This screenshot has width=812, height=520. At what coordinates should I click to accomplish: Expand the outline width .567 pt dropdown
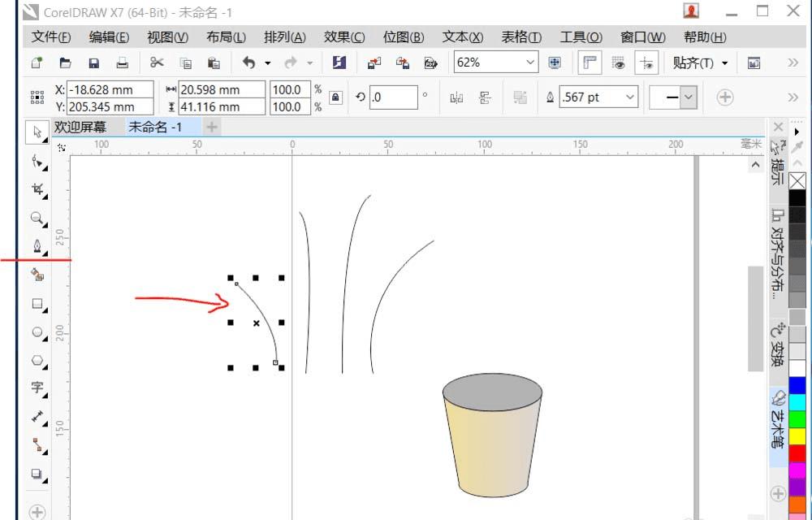coord(629,97)
